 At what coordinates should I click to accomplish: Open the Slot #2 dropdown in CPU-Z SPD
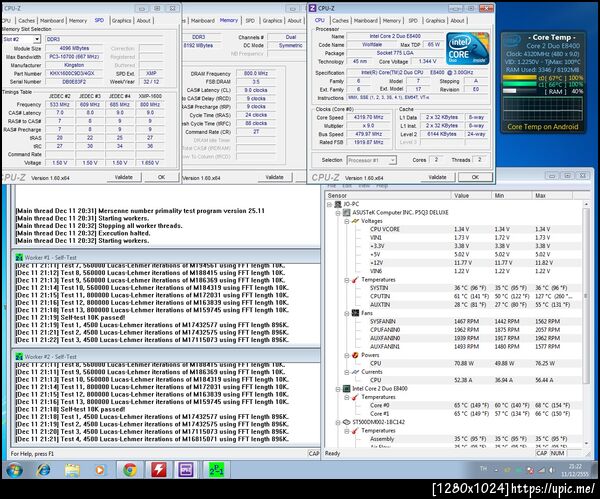(x=36, y=39)
